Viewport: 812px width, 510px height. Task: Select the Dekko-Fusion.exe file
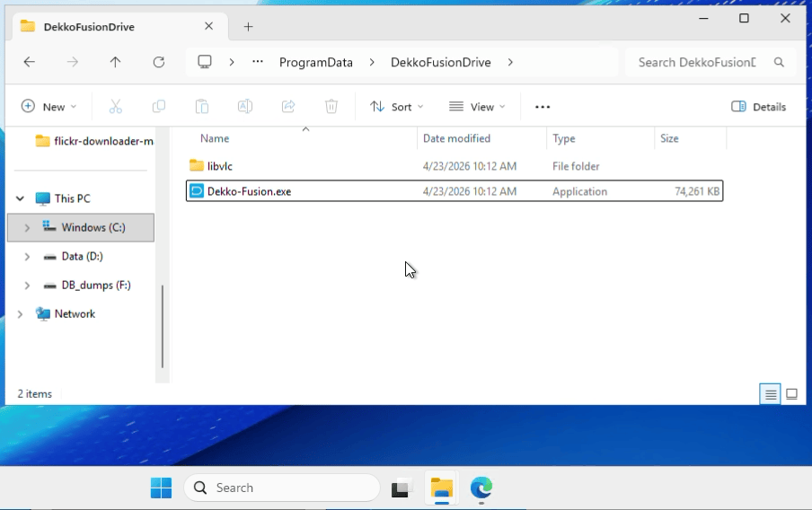455,191
